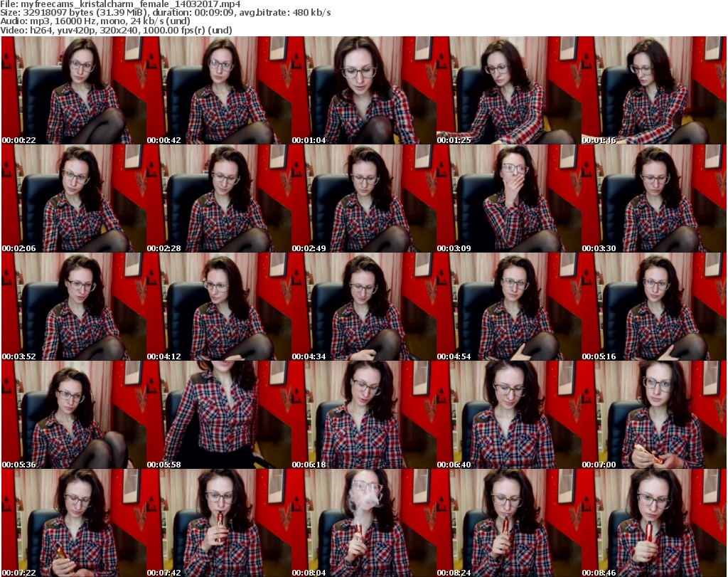Pick the frame timestamped 00:04:54

point(509,307)
